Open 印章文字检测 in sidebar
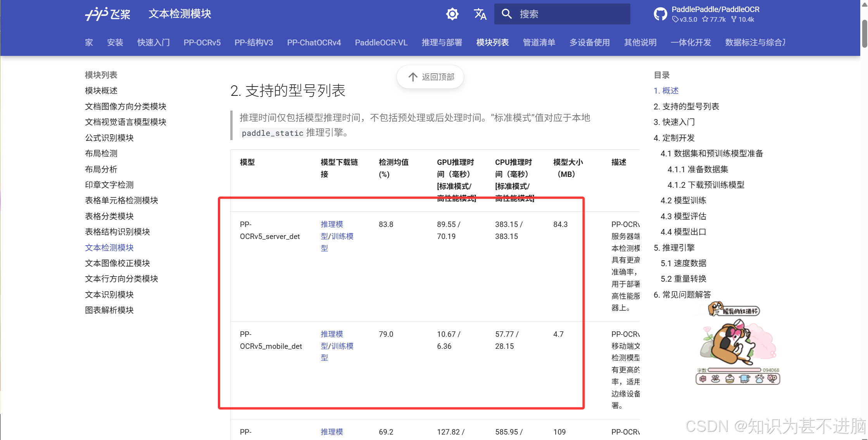 109,185
